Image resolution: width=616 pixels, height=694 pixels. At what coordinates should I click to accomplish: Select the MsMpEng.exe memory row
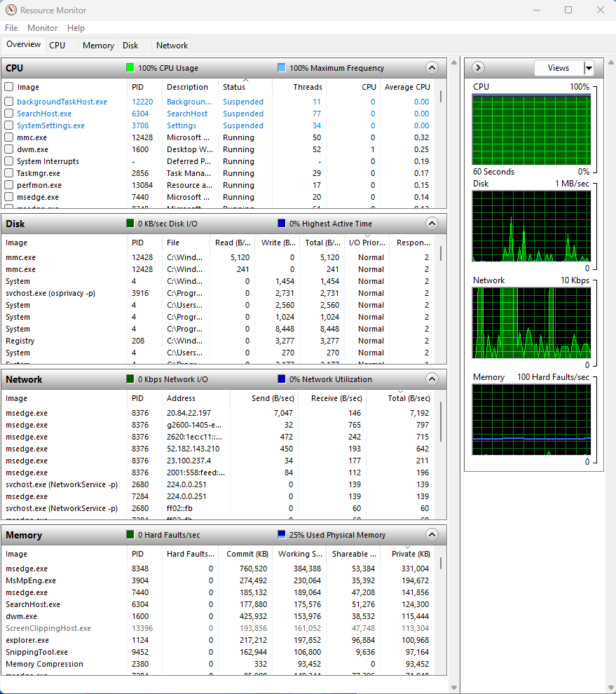point(218,580)
